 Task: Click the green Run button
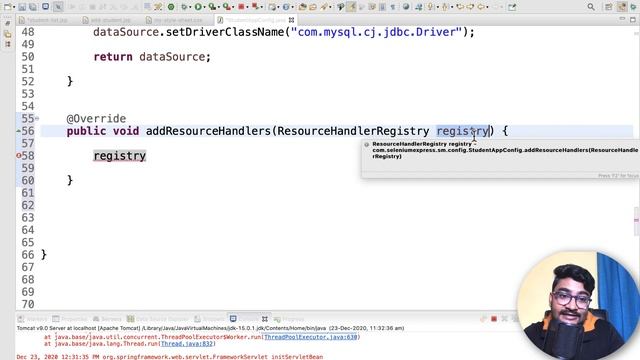pyautogui.click(x=198, y=7)
